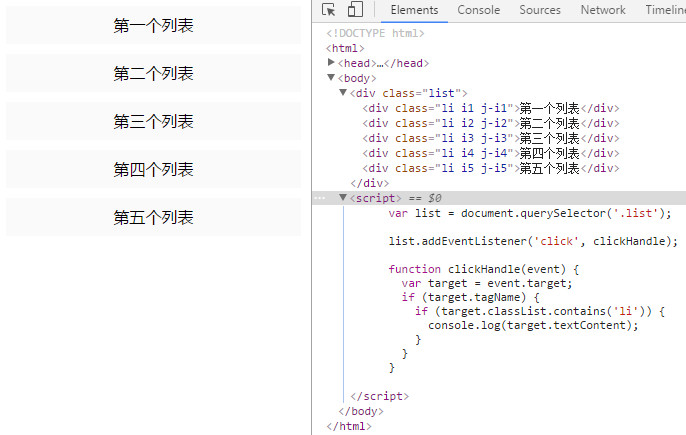Activate the inspect element picker icon
The image size is (686, 435).
329,10
